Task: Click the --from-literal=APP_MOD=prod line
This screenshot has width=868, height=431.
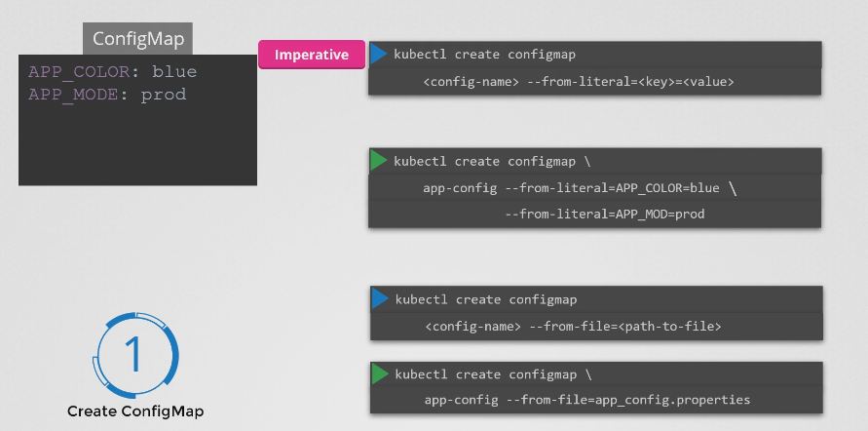Action: tap(604, 214)
